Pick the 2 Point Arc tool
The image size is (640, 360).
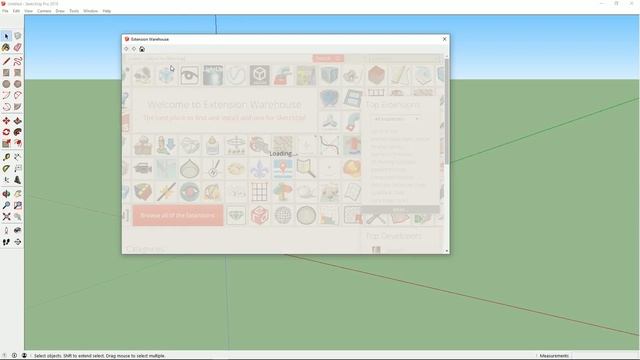tap(18, 96)
